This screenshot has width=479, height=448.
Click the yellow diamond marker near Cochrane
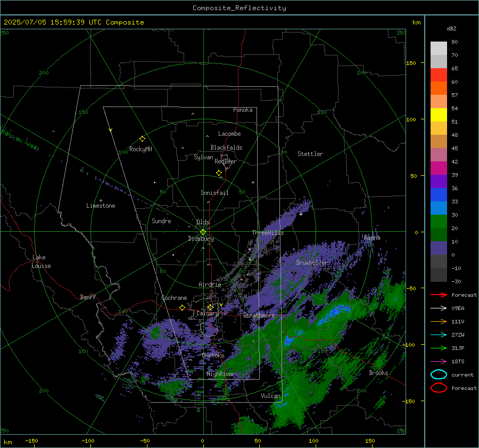click(183, 307)
